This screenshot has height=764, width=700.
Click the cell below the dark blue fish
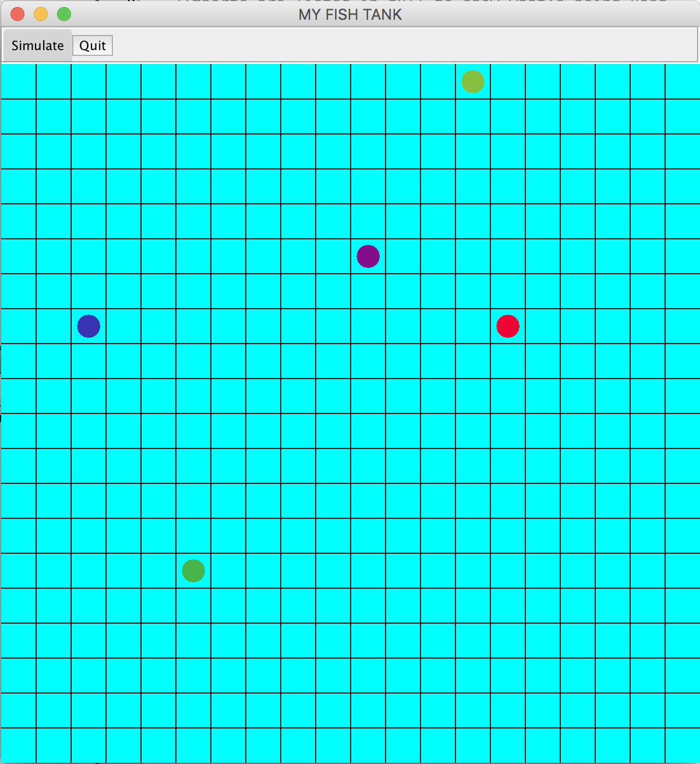click(89, 361)
